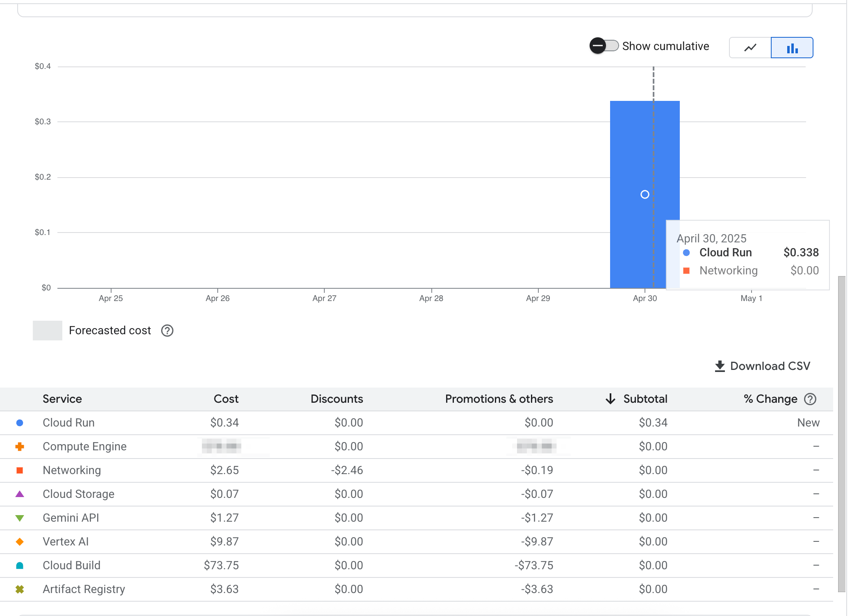Viewport: 852px width, 616px height.
Task: Click Networking entry in chart tooltip
Action: [x=751, y=271]
